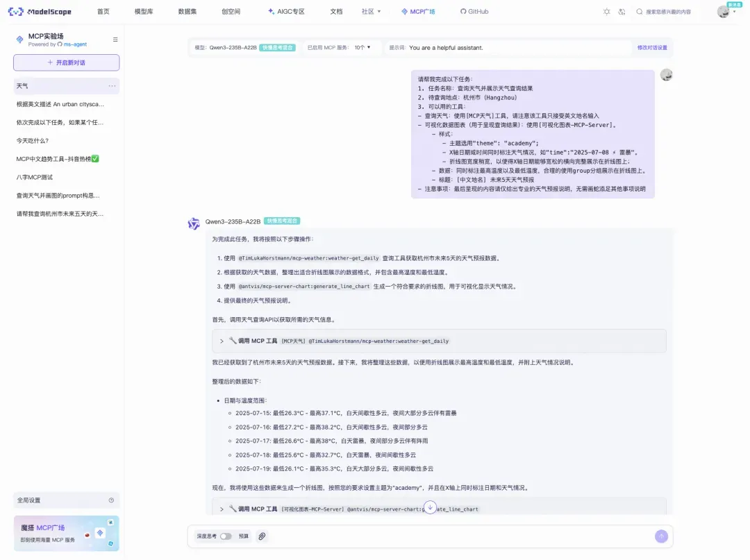Click the 2025-07-19 forecast line
Viewport: 750px width, 560px height.
pyautogui.click(x=334, y=468)
